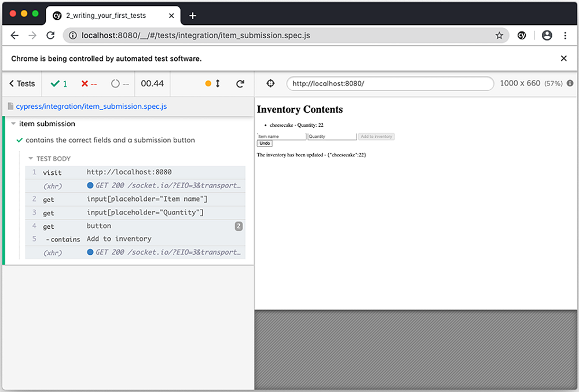The width and height of the screenshot is (579, 392).
Task: Dismiss the automated test software banner
Action: click(x=564, y=58)
